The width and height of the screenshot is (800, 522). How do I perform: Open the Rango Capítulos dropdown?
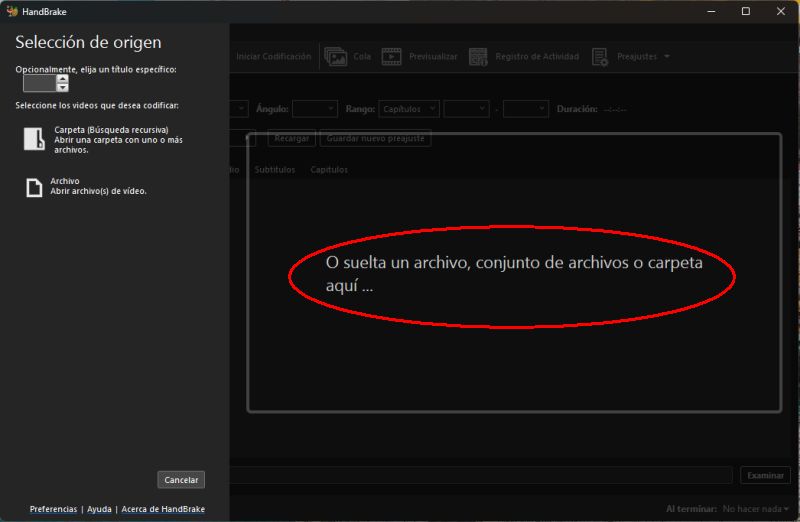(409, 109)
